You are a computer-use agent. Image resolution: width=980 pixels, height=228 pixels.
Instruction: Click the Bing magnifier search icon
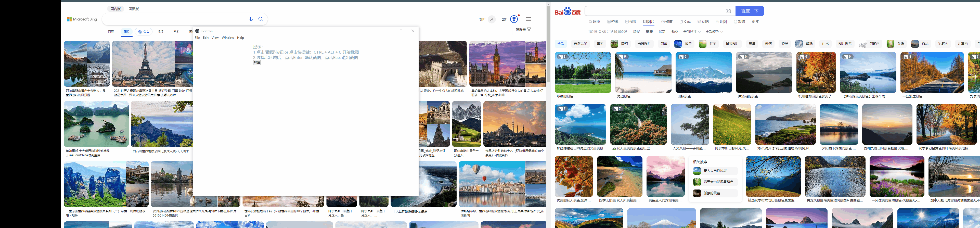261,19
